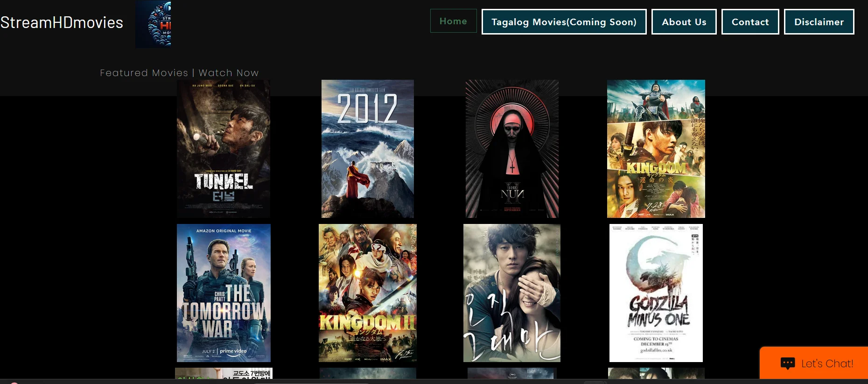Click the Featured Movies | Watch Now heading
This screenshot has width=868, height=384.
click(179, 73)
